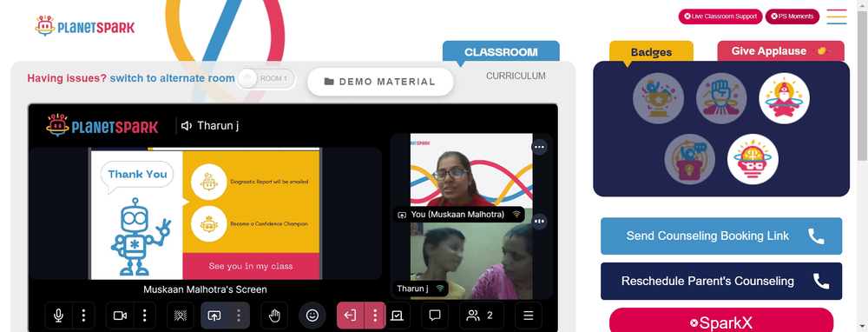This screenshot has height=332, width=868.
Task: Open whiteboard laptop-check icon
Action: tap(398, 315)
